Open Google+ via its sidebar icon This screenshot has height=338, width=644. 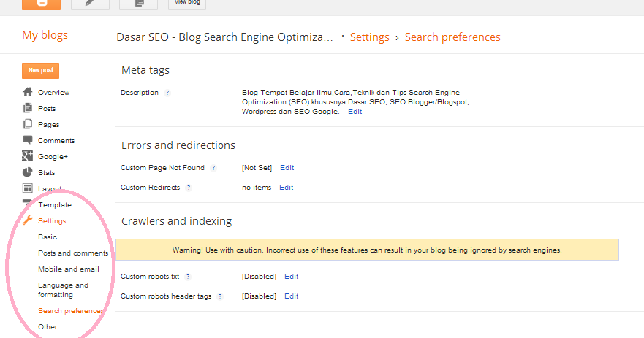pyautogui.click(x=28, y=156)
